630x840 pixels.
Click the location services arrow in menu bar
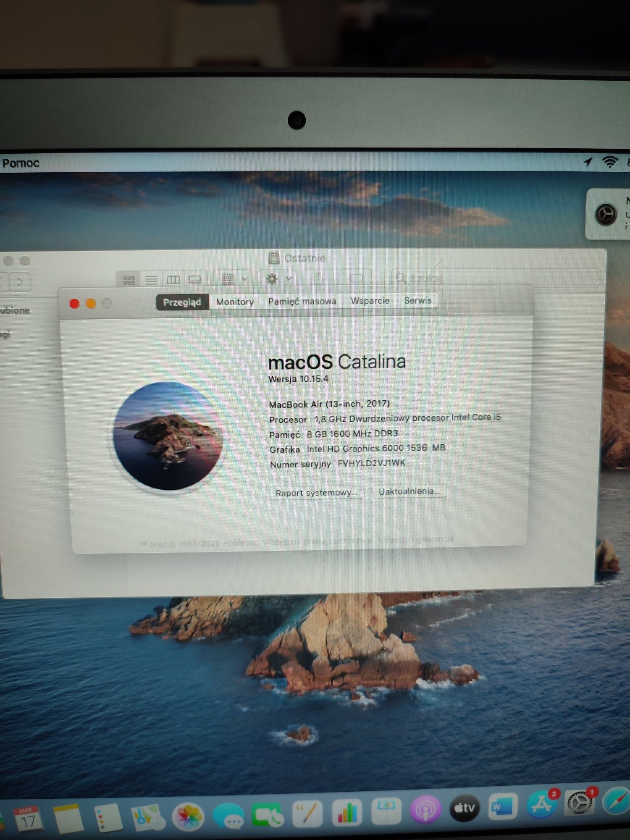(x=588, y=162)
